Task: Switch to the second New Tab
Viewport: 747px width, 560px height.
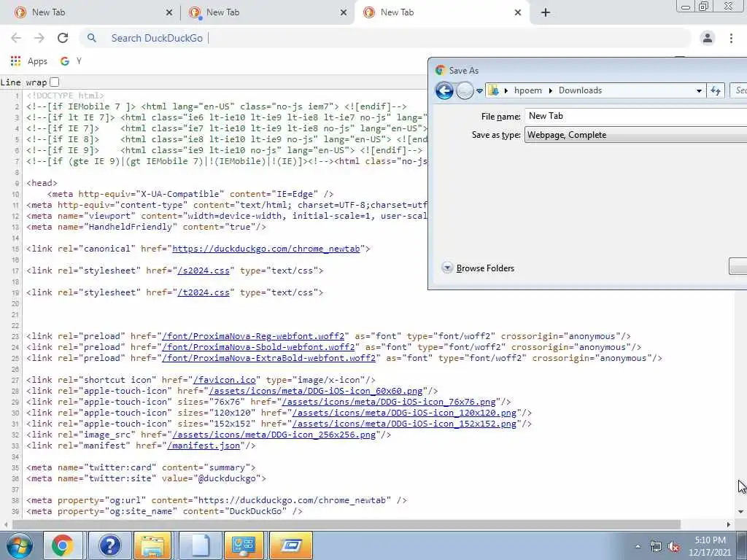Action: [267, 12]
